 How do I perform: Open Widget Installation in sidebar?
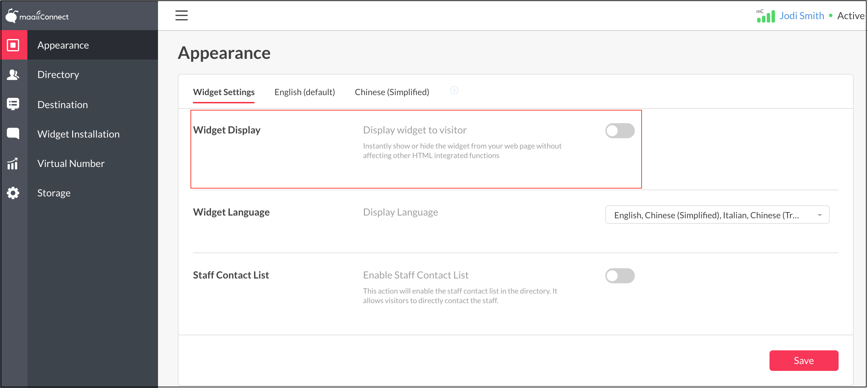point(78,134)
